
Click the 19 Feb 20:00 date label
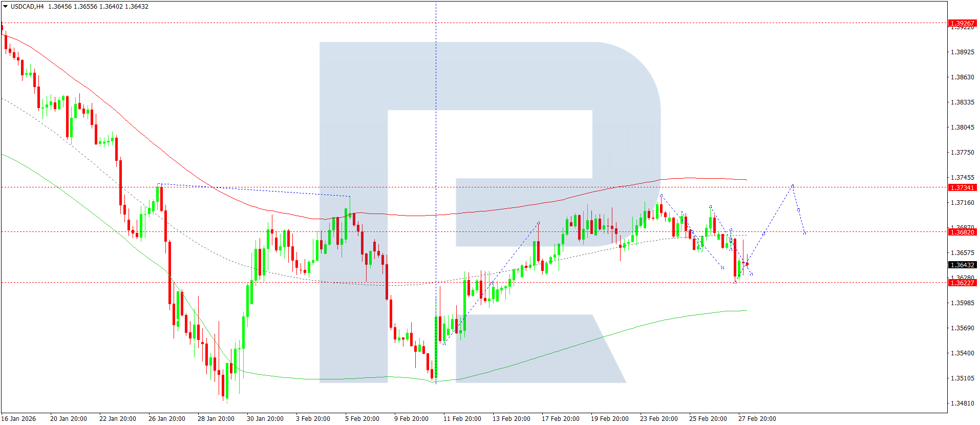609,419
